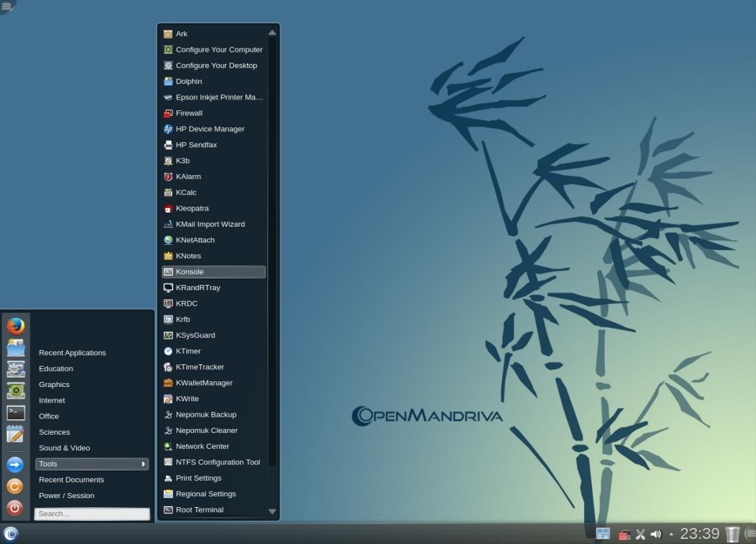Open Krfb desktop sharing
756x544 pixels.
coord(214,319)
